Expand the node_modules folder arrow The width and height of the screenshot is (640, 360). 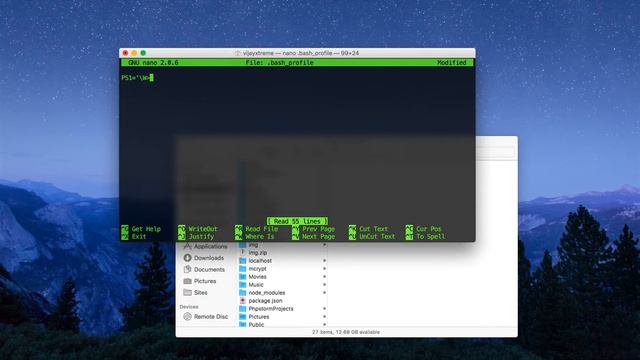coord(324,293)
